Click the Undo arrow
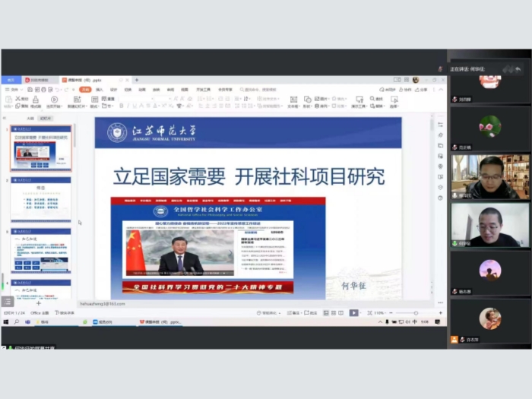Screen dimensions: 532x399 57,90
